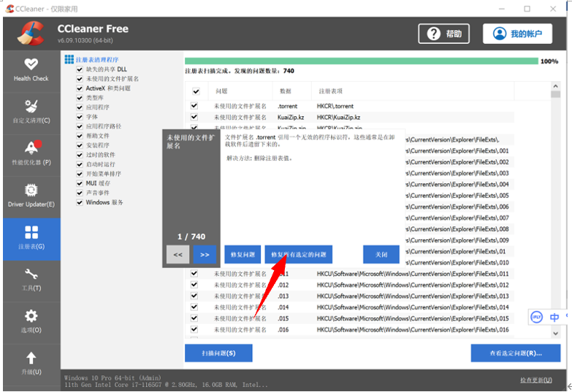Select the registry key ending FileExts\.013

pos(413,296)
